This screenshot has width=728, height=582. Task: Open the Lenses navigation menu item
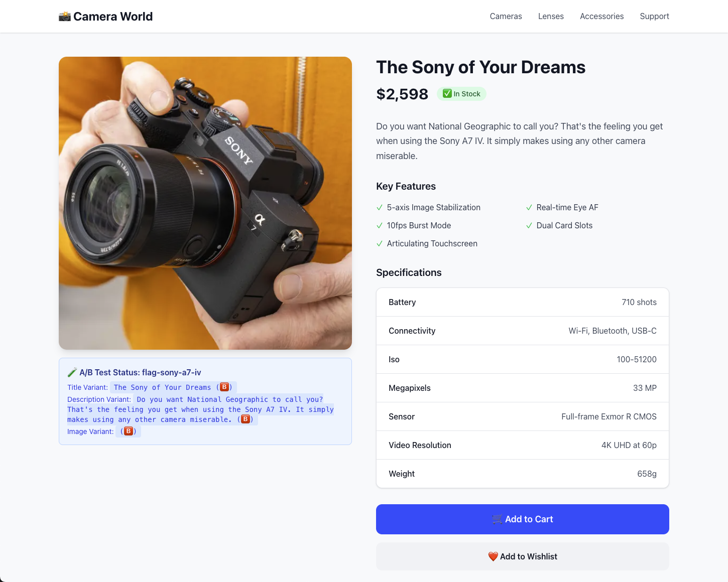pyautogui.click(x=551, y=17)
